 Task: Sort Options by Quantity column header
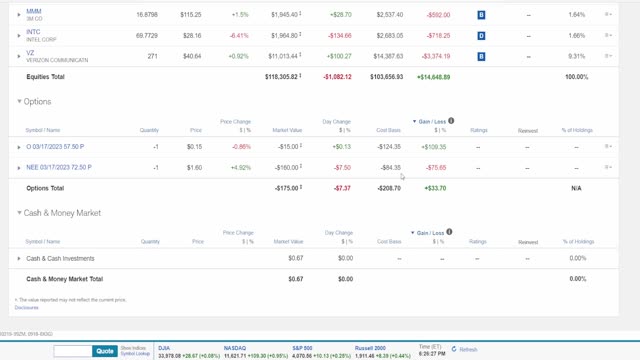click(x=149, y=130)
